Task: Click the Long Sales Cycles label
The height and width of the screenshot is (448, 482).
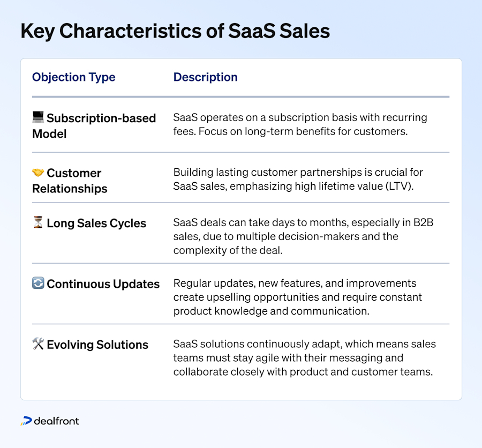Action: click(96, 223)
